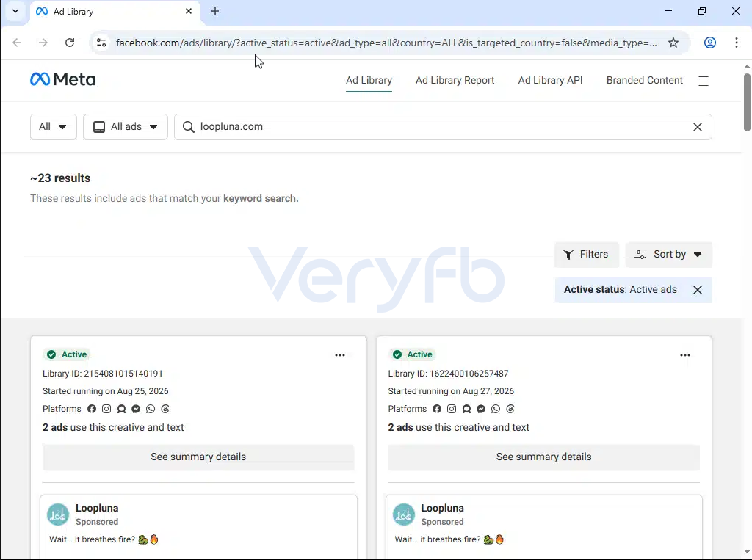The width and height of the screenshot is (752, 560).
Task: Go back to the previous page
Action: tap(18, 43)
